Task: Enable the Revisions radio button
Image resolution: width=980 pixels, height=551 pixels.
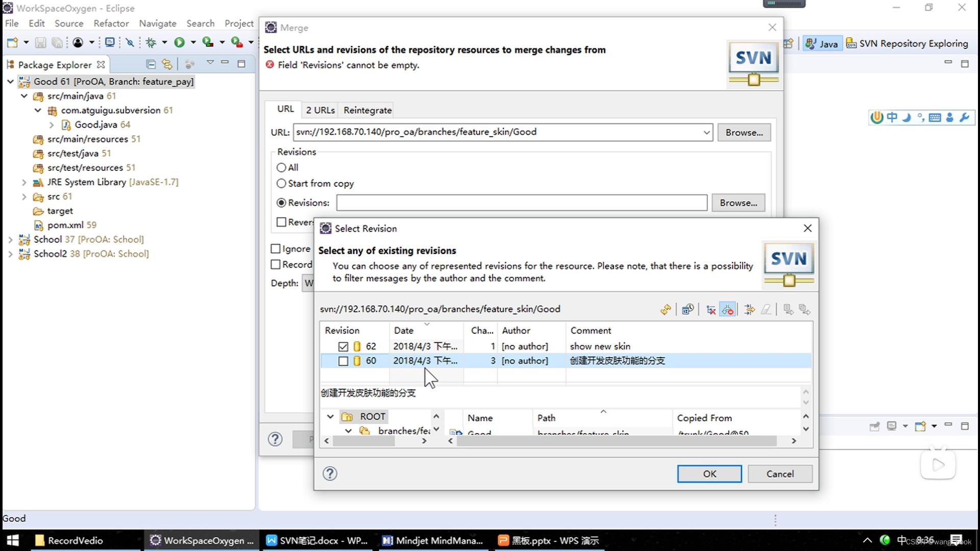Action: [281, 202]
